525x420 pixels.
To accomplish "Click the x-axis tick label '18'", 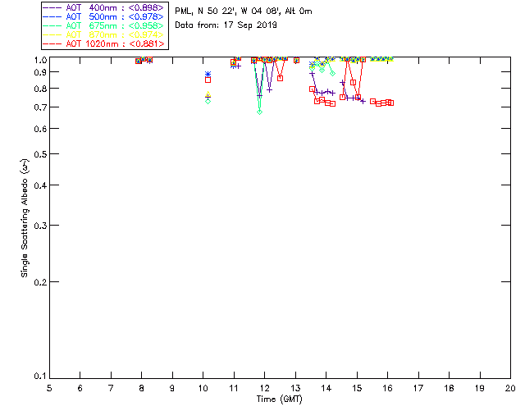I will tap(449, 388).
